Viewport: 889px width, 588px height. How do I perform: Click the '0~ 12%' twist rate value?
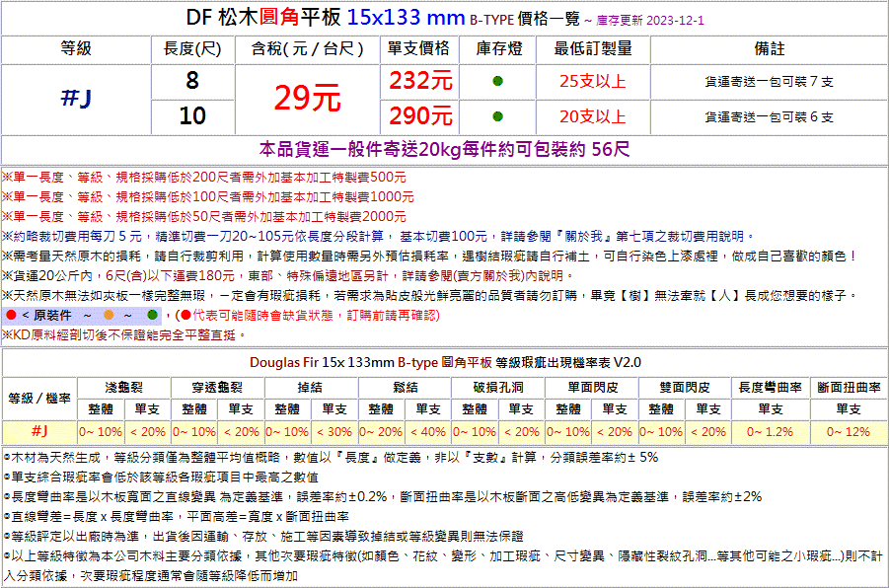(849, 432)
